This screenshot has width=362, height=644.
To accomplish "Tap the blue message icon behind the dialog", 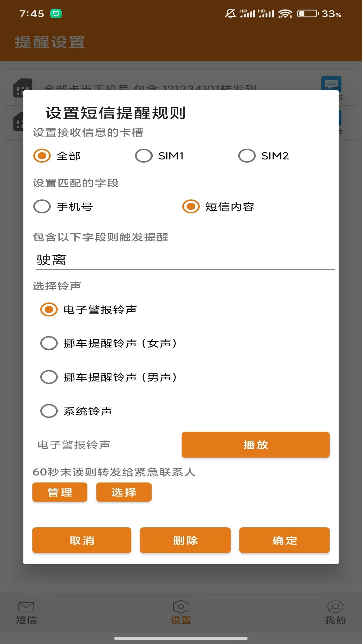I will tap(331, 83).
